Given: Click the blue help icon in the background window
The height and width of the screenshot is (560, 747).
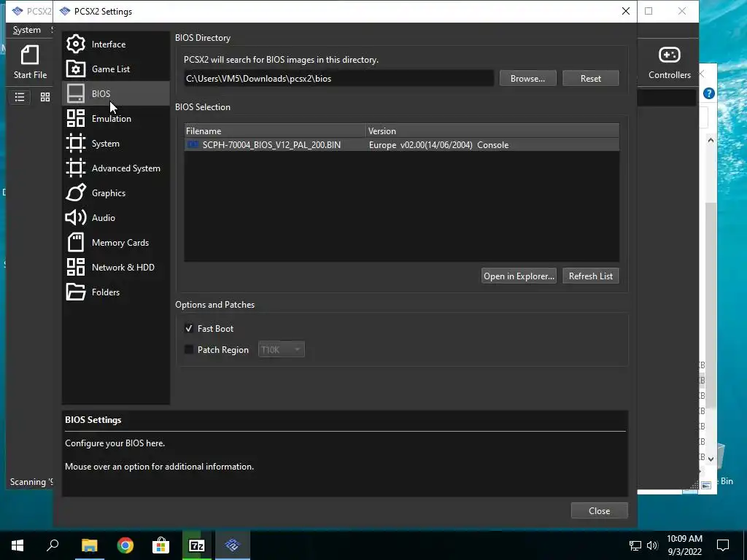Looking at the screenshot, I should coord(709,93).
